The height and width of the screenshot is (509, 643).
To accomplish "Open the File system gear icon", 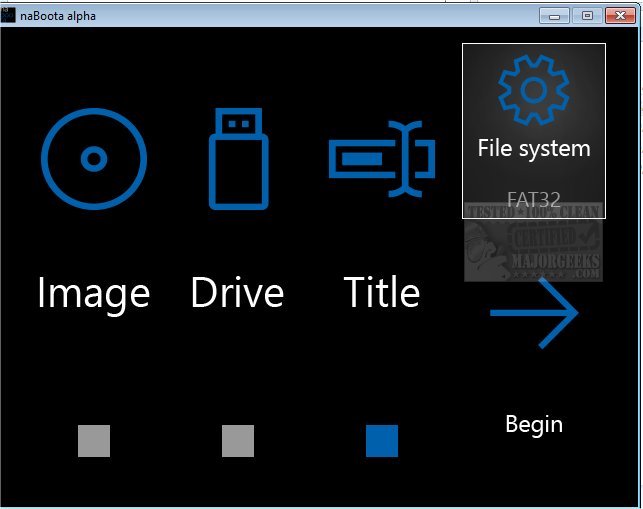I will point(534,89).
